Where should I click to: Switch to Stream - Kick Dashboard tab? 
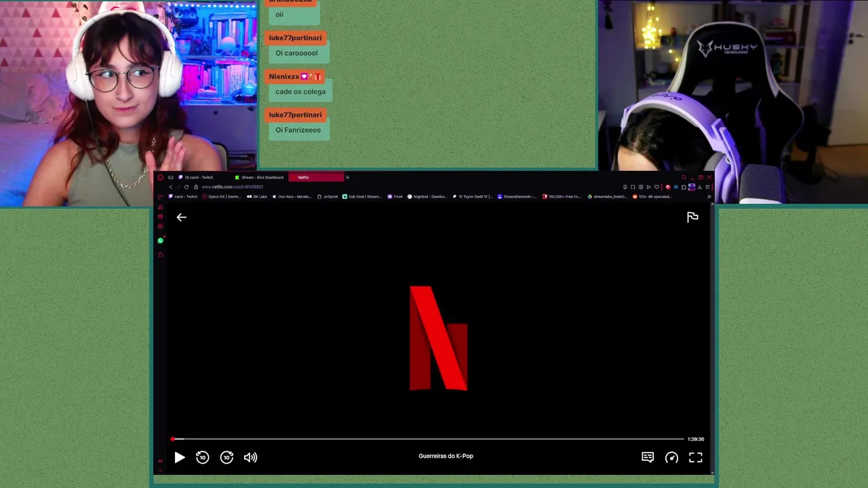[260, 178]
